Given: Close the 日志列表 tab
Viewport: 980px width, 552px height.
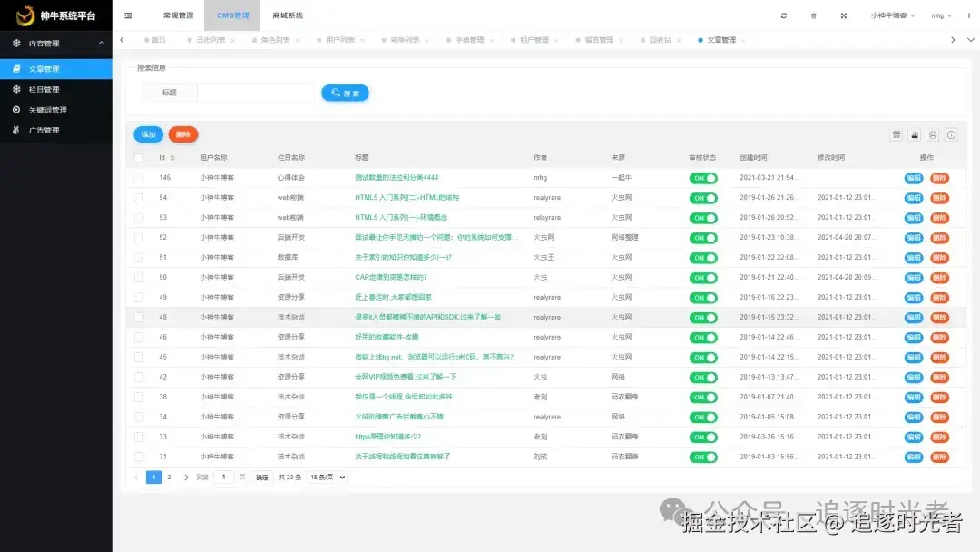Looking at the screenshot, I should tap(233, 41).
